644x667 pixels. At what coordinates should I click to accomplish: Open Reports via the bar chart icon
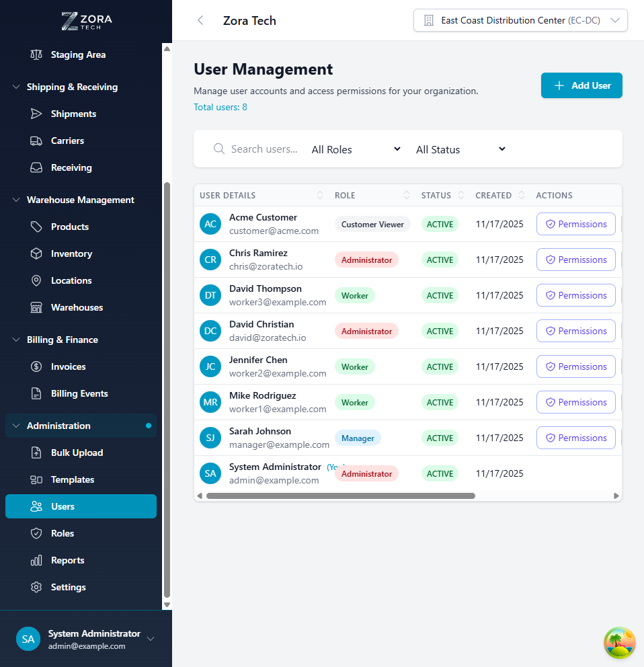tap(36, 560)
